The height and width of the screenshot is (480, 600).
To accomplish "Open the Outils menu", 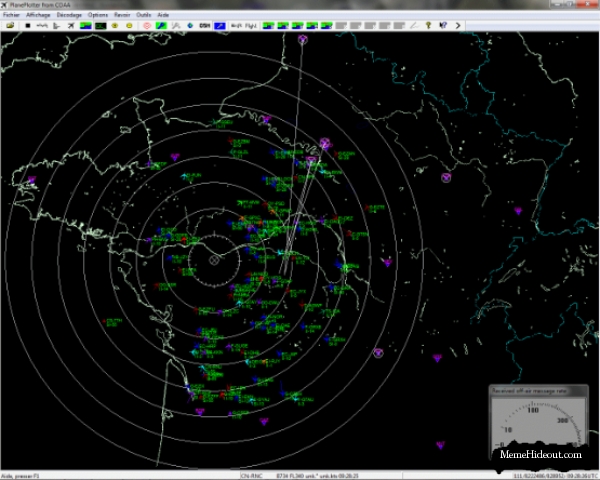I will [144, 16].
